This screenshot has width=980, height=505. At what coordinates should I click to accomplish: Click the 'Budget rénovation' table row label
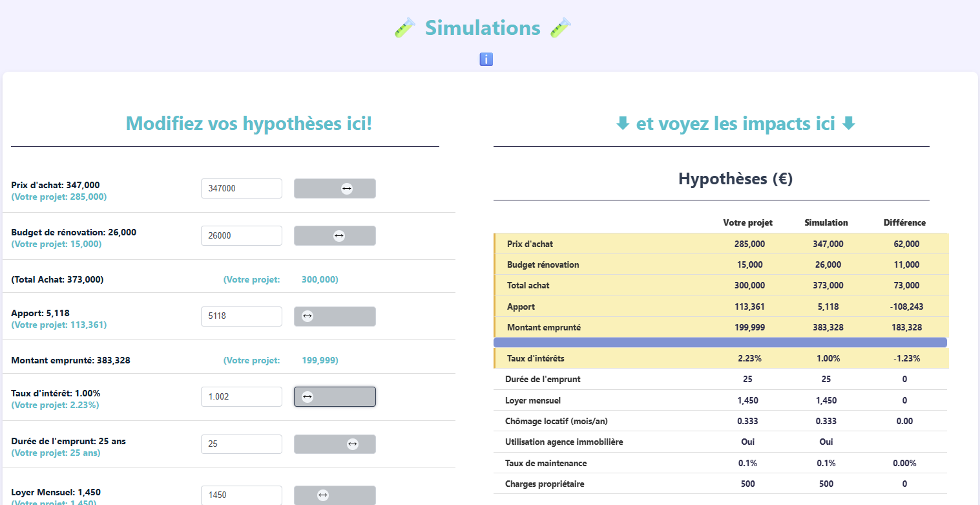[x=543, y=264]
